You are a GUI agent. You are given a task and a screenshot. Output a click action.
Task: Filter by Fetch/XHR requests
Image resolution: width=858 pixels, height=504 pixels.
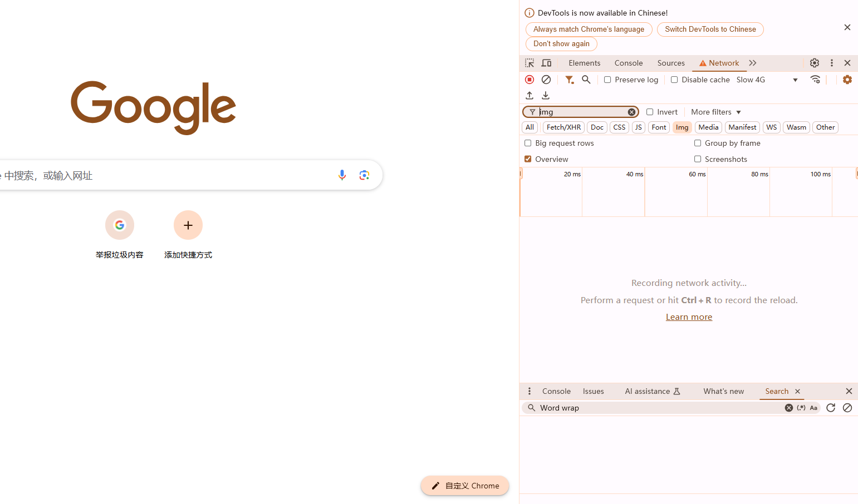(563, 127)
